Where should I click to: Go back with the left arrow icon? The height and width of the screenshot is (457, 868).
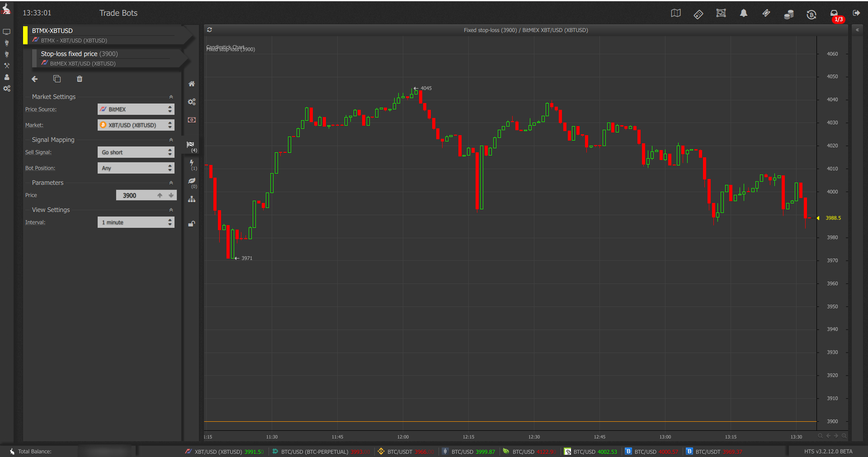35,79
